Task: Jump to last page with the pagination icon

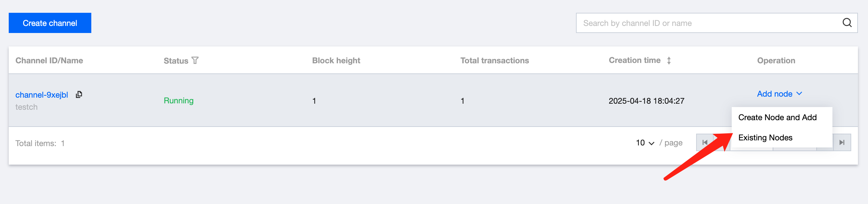Action: tap(842, 142)
